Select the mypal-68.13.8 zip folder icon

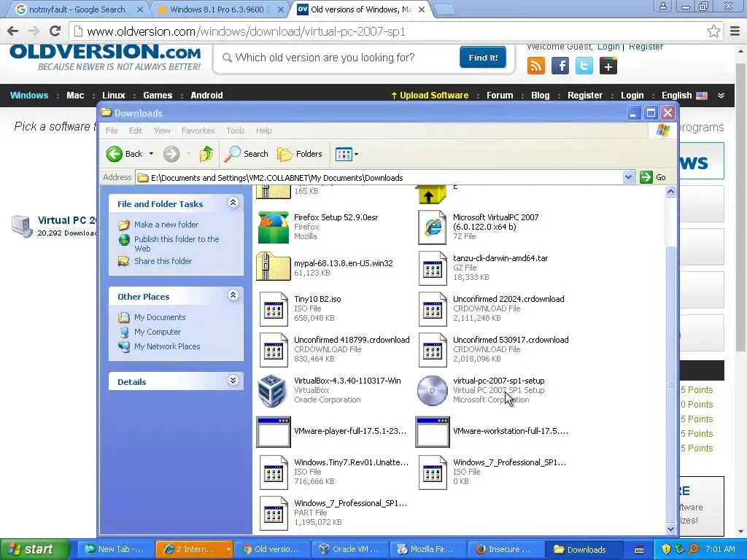273,267
